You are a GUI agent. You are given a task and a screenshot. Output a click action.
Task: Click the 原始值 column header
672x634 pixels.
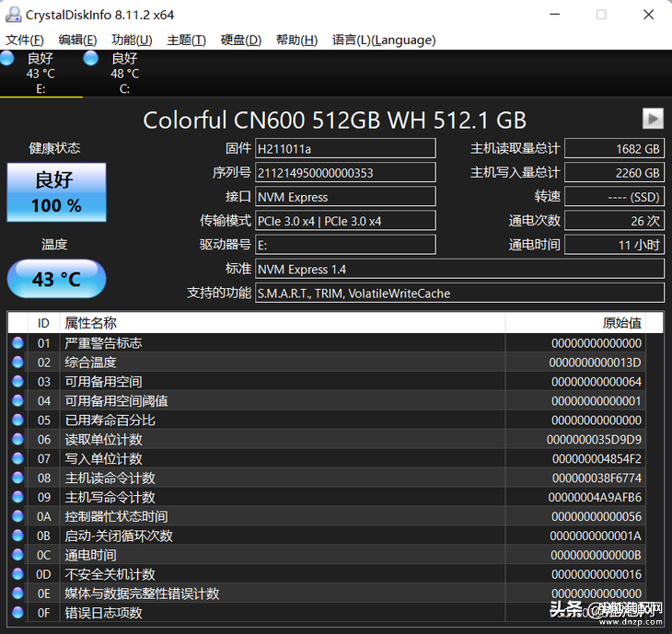point(575,323)
